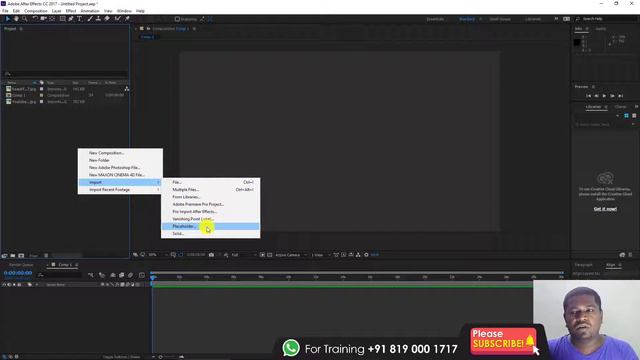Open the Effect menu
640x360 pixels.
point(71,11)
